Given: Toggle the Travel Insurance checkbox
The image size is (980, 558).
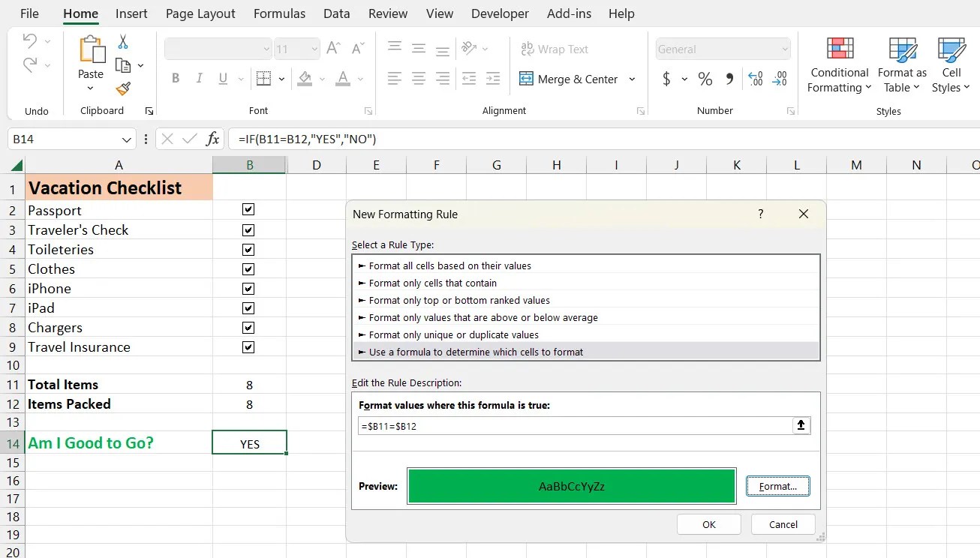Looking at the screenshot, I should (x=248, y=346).
